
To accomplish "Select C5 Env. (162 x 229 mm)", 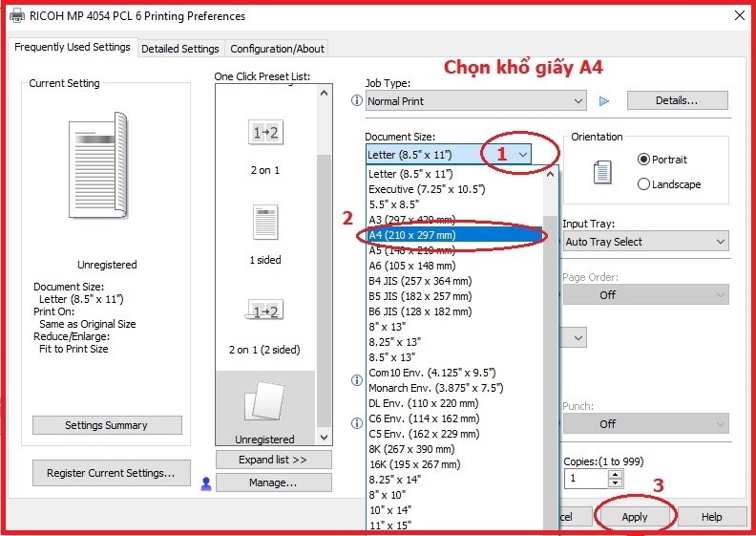I will pos(454,434).
